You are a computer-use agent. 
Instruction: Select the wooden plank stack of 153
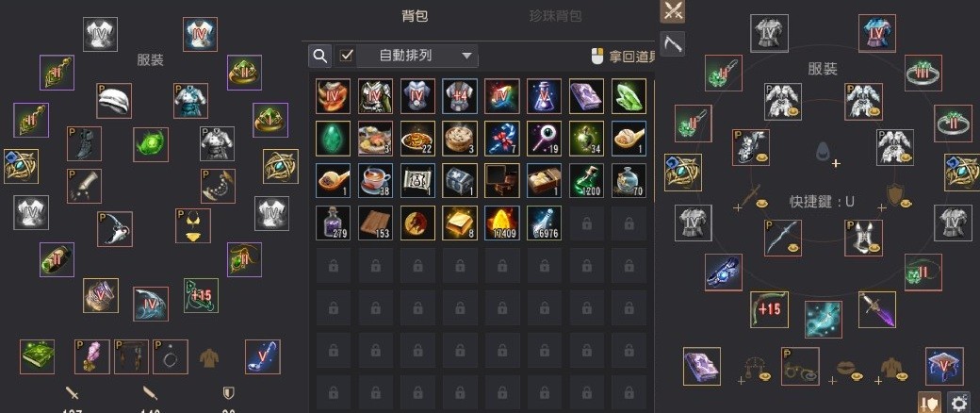376,223
